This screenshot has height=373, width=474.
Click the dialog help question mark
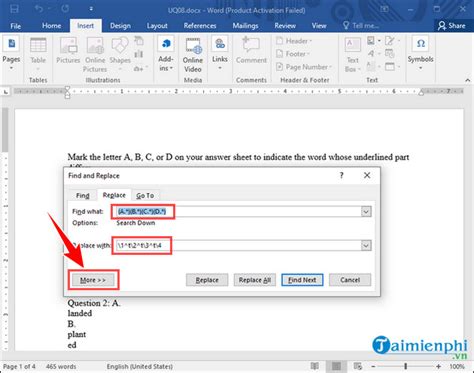[341, 175]
